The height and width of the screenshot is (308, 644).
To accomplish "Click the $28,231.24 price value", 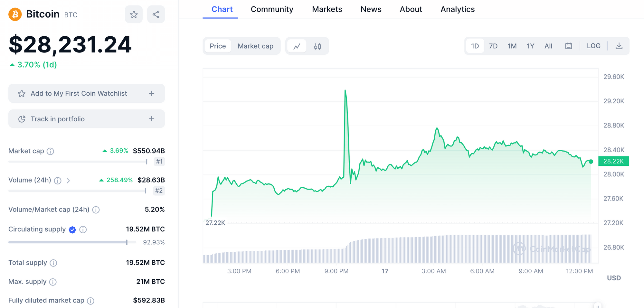I will pyautogui.click(x=70, y=44).
